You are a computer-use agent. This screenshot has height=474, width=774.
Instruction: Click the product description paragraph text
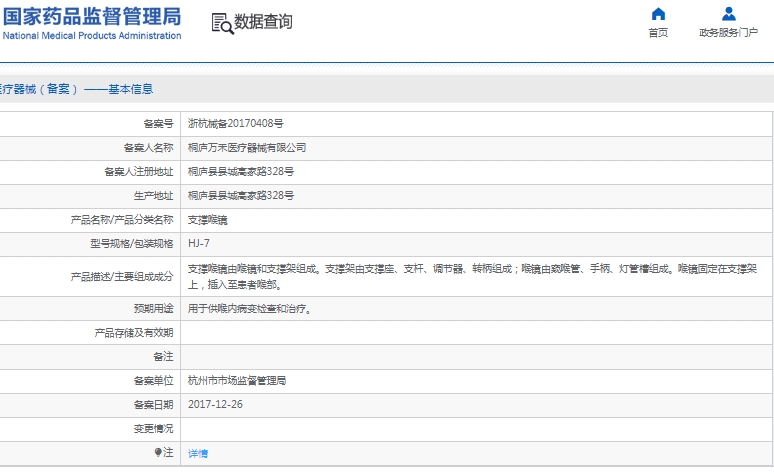472,276
